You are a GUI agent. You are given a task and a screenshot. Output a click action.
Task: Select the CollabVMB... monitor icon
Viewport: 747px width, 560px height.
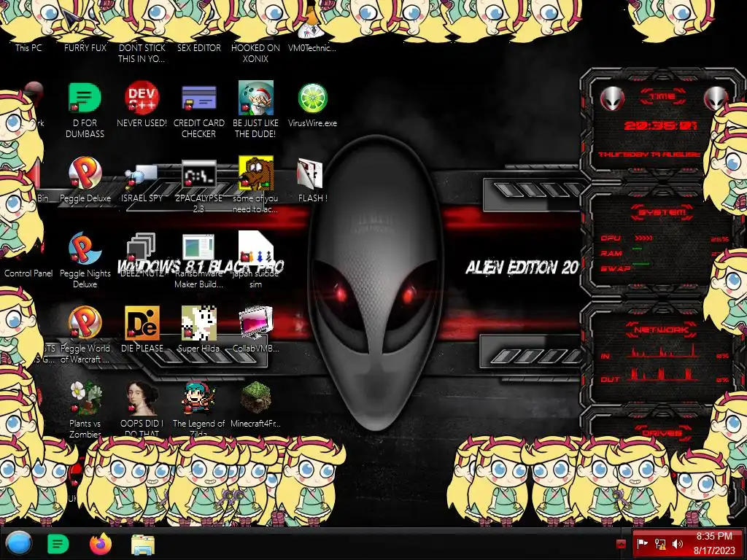click(x=256, y=323)
